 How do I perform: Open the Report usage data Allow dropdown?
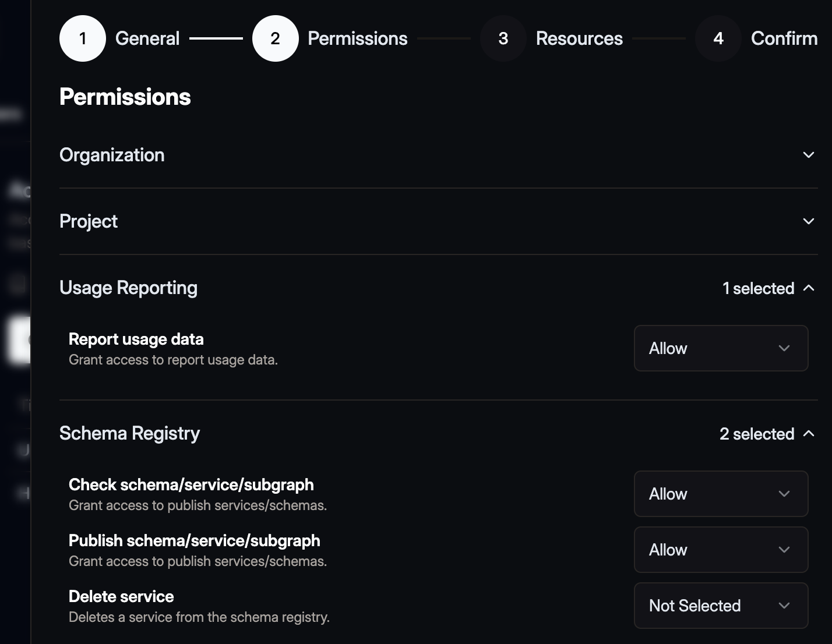pyautogui.click(x=721, y=348)
